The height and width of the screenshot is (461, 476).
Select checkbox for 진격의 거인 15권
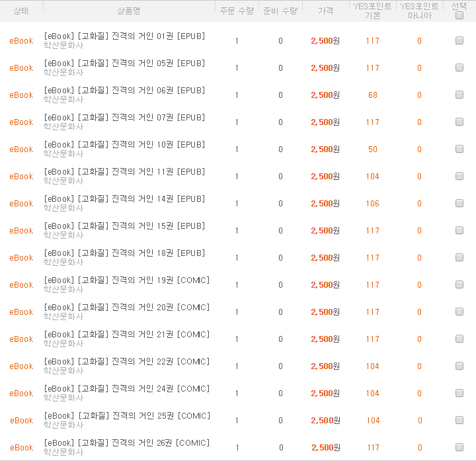pyautogui.click(x=459, y=230)
